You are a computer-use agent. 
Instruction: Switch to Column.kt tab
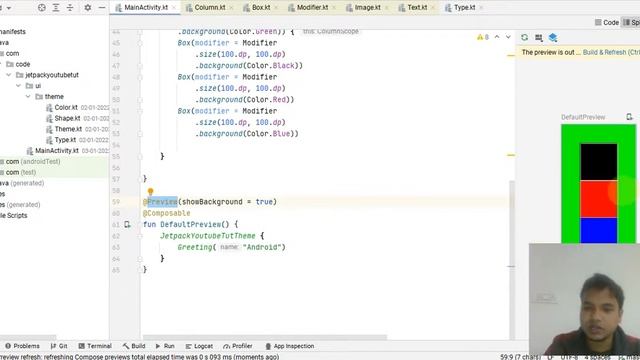pos(209,7)
